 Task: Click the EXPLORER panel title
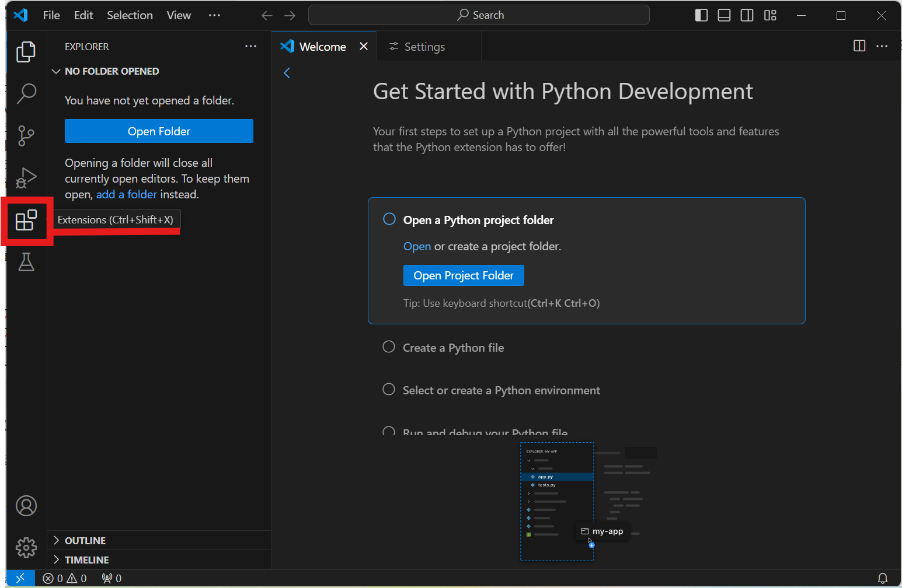(87, 47)
